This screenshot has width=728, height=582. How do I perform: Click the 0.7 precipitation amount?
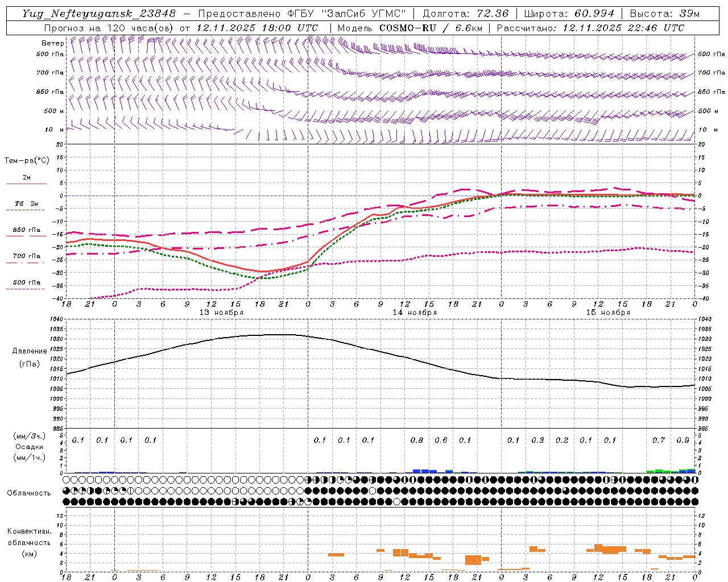[x=659, y=440]
